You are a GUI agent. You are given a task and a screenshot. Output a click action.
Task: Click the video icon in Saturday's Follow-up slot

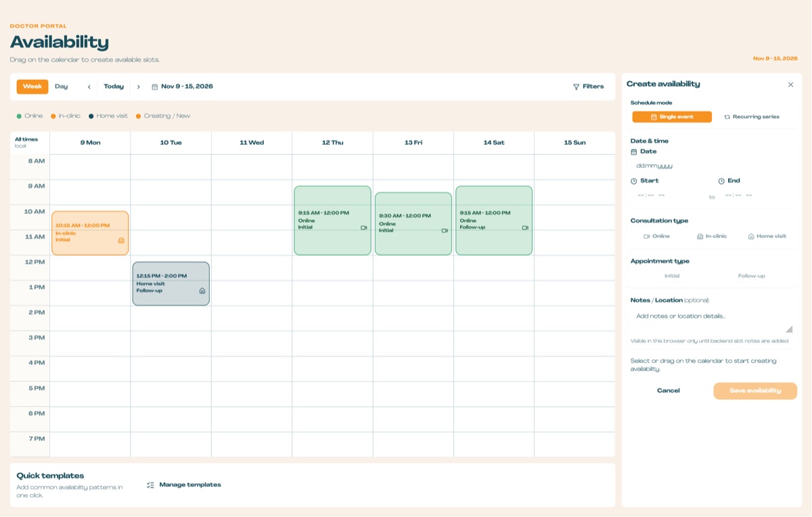pyautogui.click(x=525, y=228)
